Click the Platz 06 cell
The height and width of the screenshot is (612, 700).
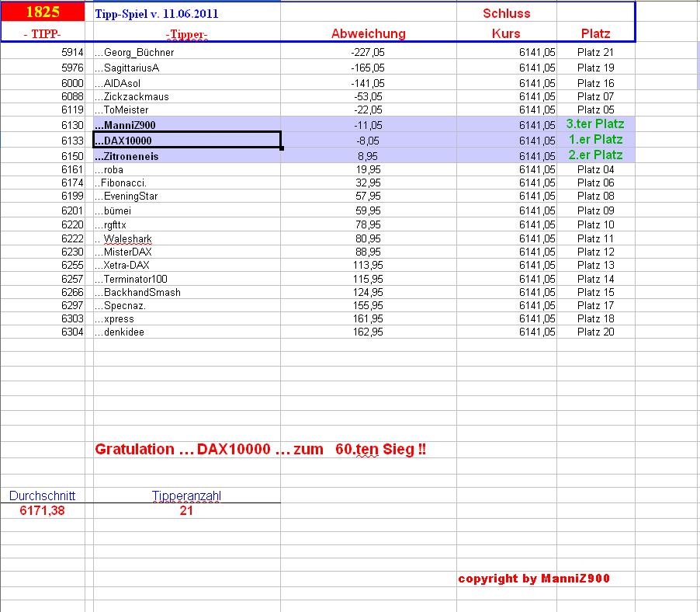[595, 183]
